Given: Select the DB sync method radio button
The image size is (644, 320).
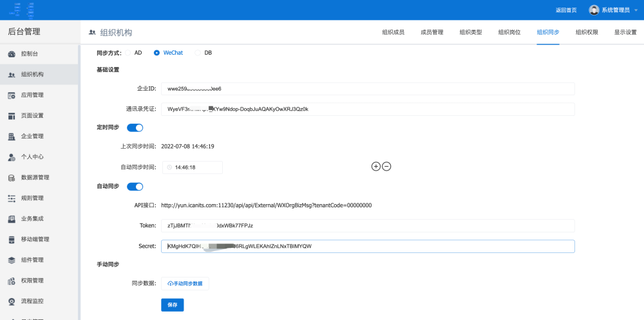Looking at the screenshot, I should click(x=198, y=53).
